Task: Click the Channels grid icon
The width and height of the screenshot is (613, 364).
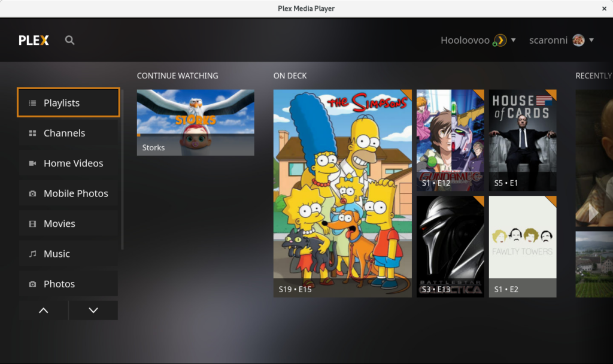Action: click(32, 133)
